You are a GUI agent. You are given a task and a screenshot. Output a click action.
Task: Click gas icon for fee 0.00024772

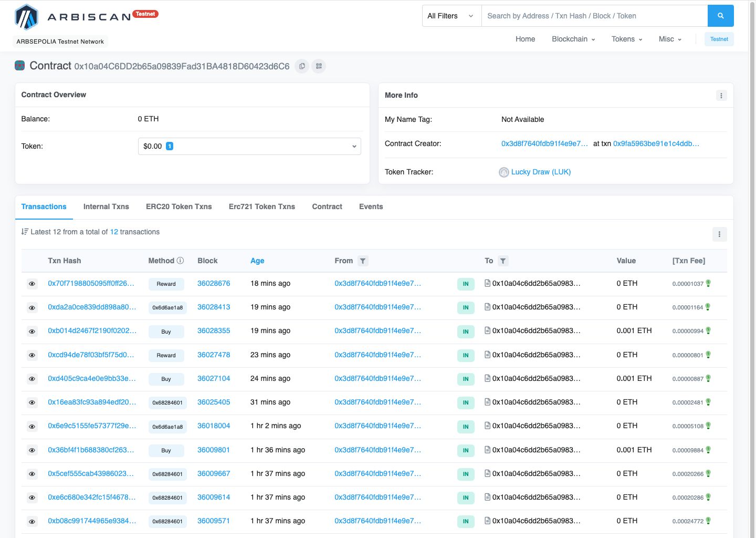pos(708,521)
